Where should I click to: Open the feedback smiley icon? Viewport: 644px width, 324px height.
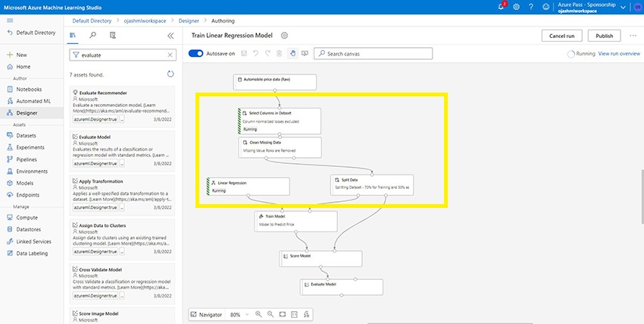[546, 7]
